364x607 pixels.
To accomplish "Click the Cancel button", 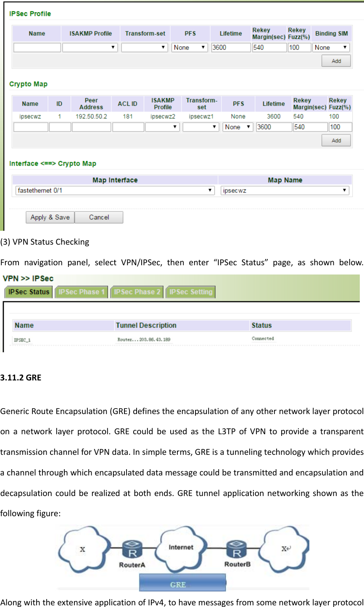I will [x=99, y=217].
